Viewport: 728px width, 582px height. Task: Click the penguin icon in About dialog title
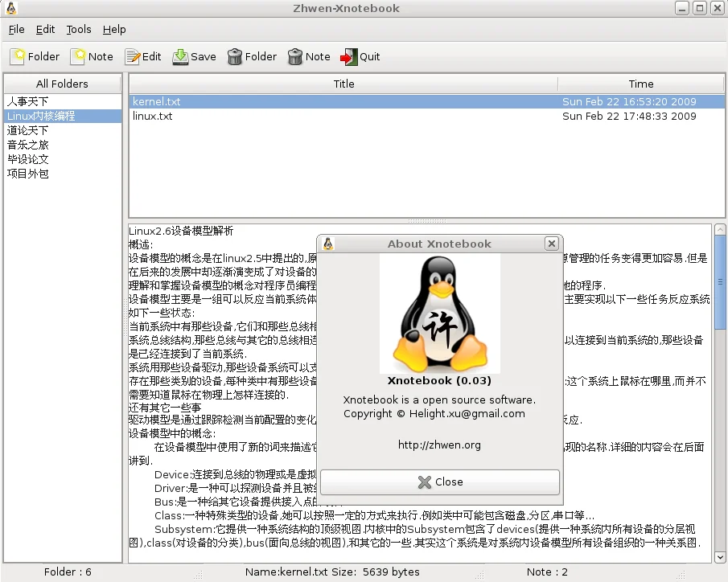(x=328, y=244)
